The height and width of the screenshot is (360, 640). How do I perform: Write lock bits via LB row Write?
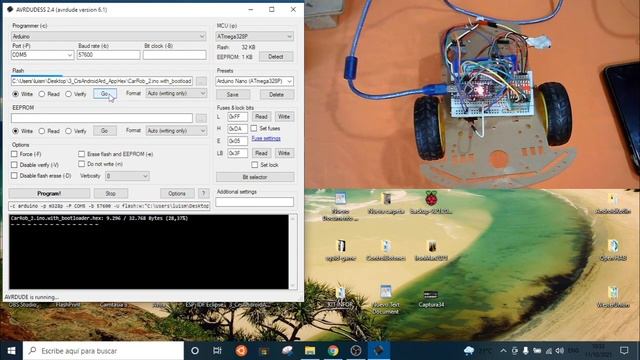pos(284,153)
